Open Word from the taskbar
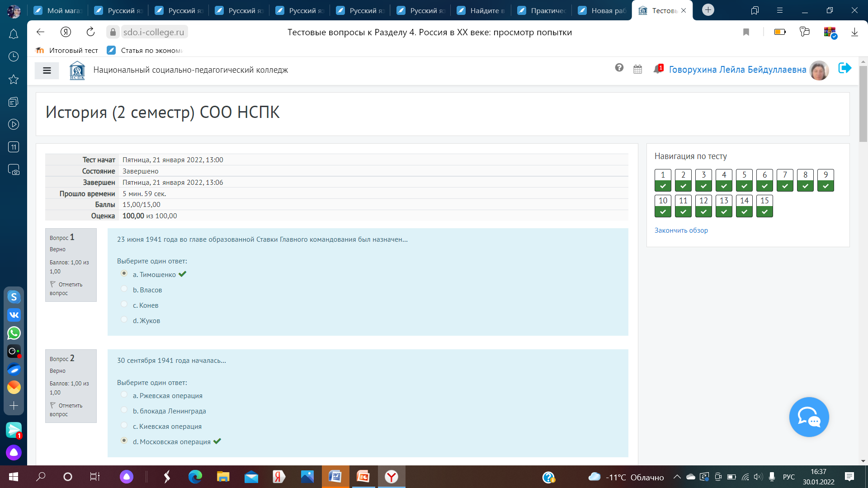The height and width of the screenshot is (488, 868). (335, 477)
